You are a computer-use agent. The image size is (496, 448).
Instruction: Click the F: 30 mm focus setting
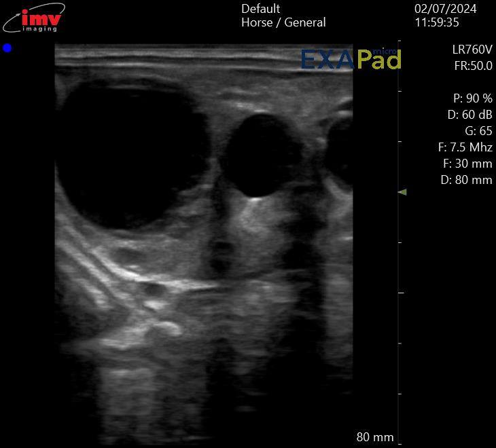tap(467, 164)
